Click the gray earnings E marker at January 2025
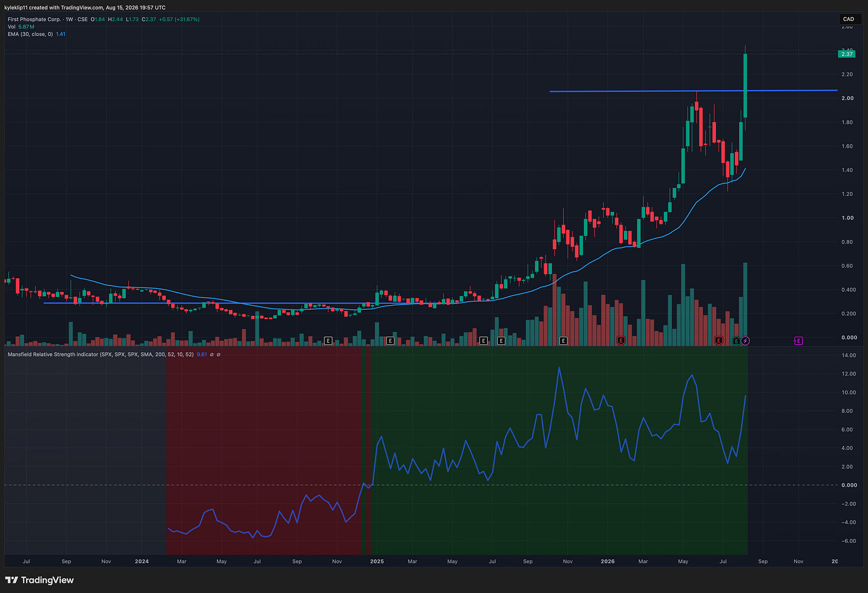868x593 pixels. 390,341
